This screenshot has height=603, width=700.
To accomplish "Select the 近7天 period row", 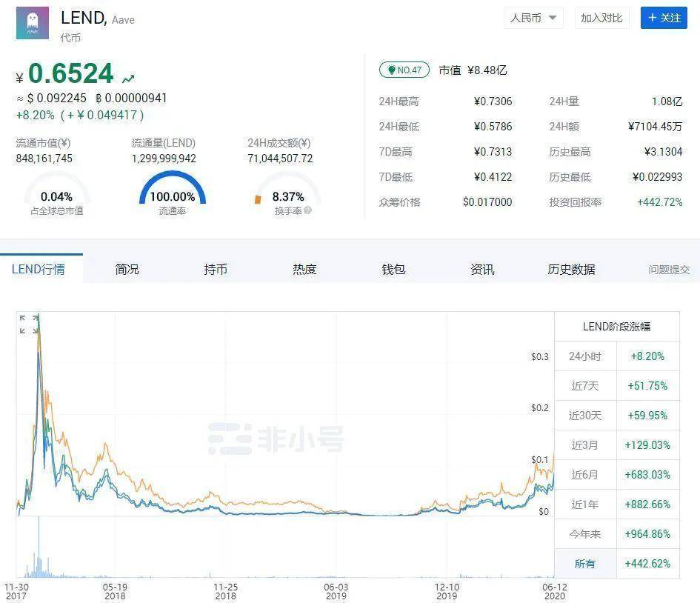I will pos(617,386).
